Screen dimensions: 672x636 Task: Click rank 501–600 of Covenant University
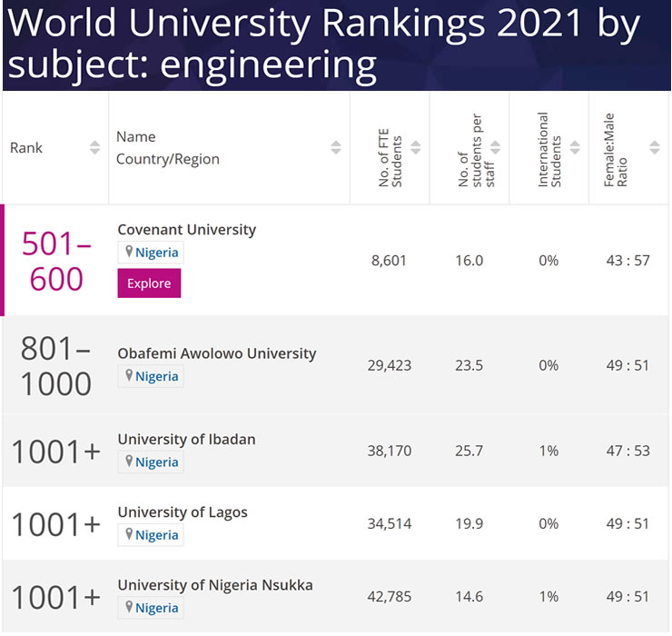pyautogui.click(x=56, y=261)
